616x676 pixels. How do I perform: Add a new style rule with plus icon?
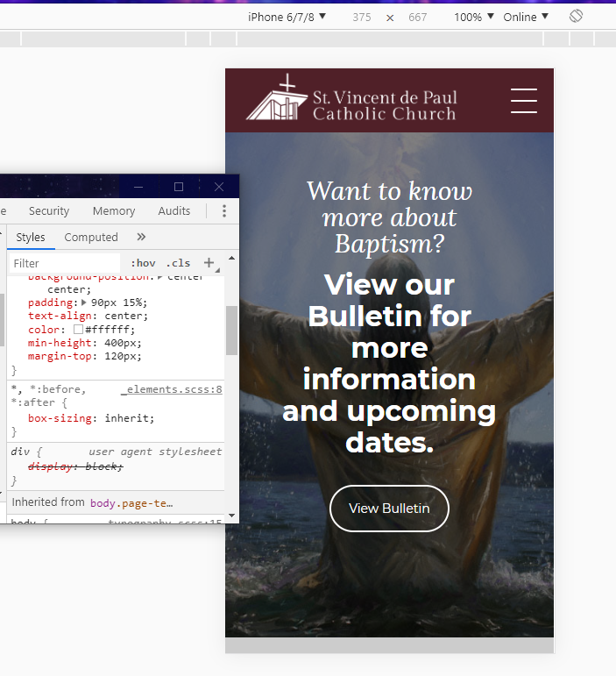click(209, 263)
